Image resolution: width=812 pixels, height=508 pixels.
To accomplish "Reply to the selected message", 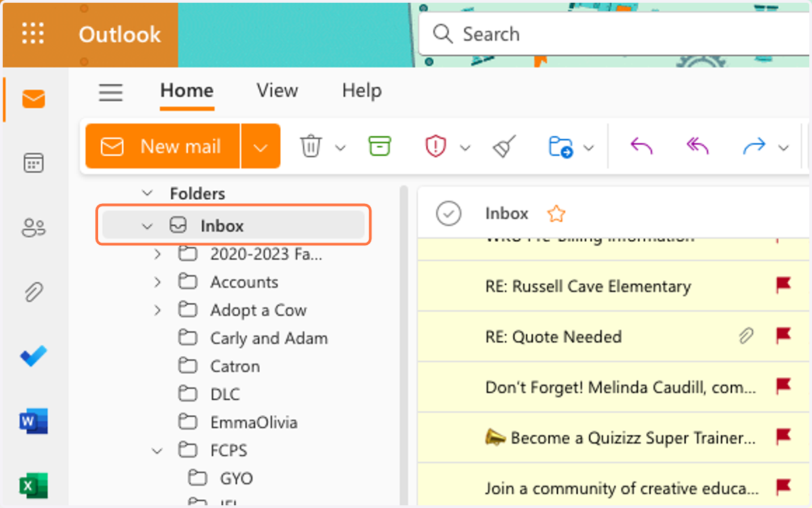I will coord(641,146).
